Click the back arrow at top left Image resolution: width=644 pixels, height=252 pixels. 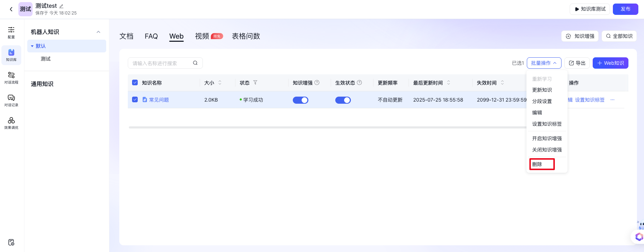point(11,9)
